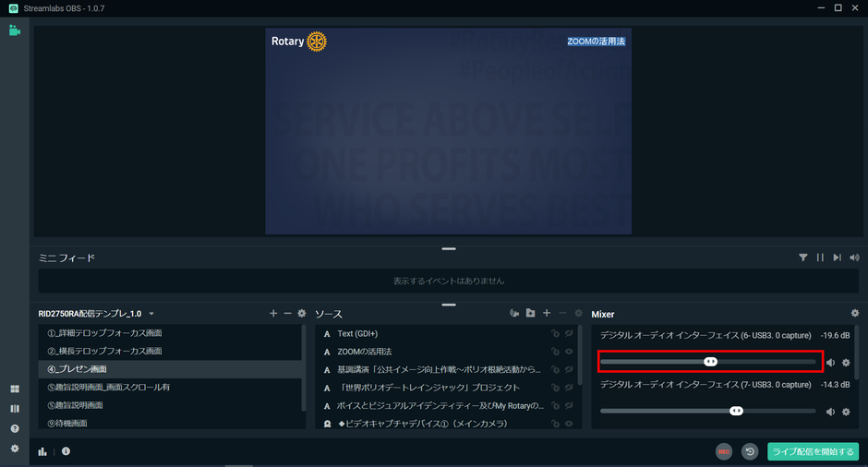The height and width of the screenshot is (467, 868).
Task: Skip to next alert in mini feed
Action: click(x=838, y=257)
